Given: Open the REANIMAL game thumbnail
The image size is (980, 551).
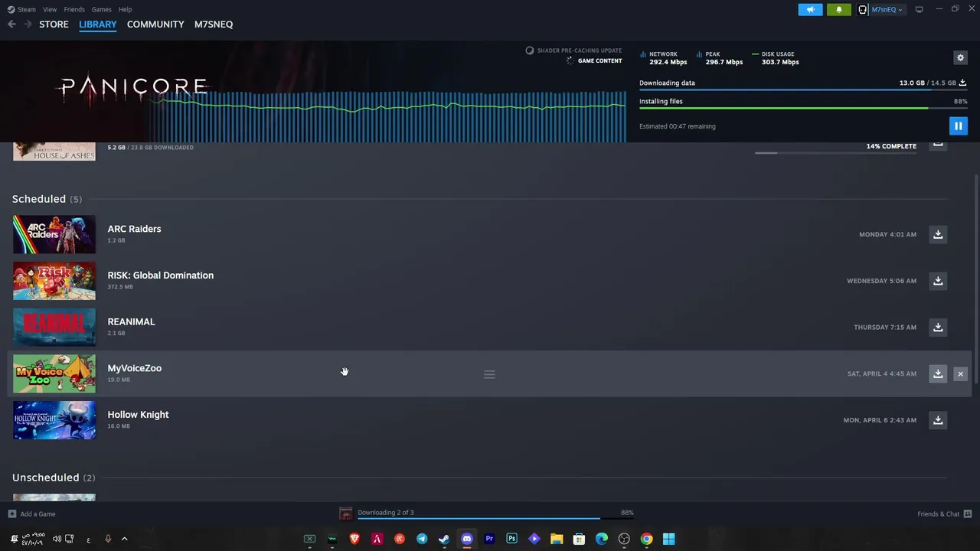Looking at the screenshot, I should (54, 328).
